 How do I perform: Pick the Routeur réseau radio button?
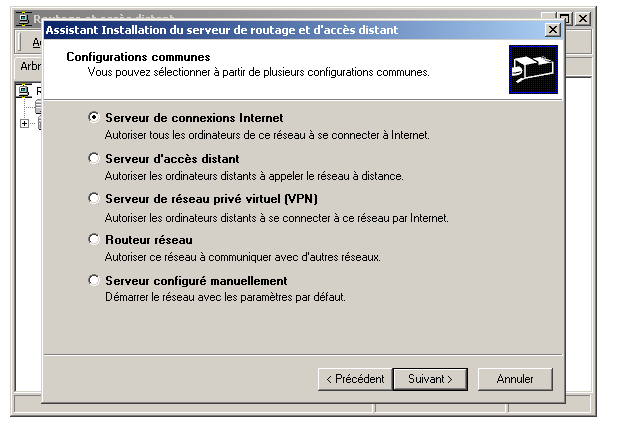(x=94, y=239)
